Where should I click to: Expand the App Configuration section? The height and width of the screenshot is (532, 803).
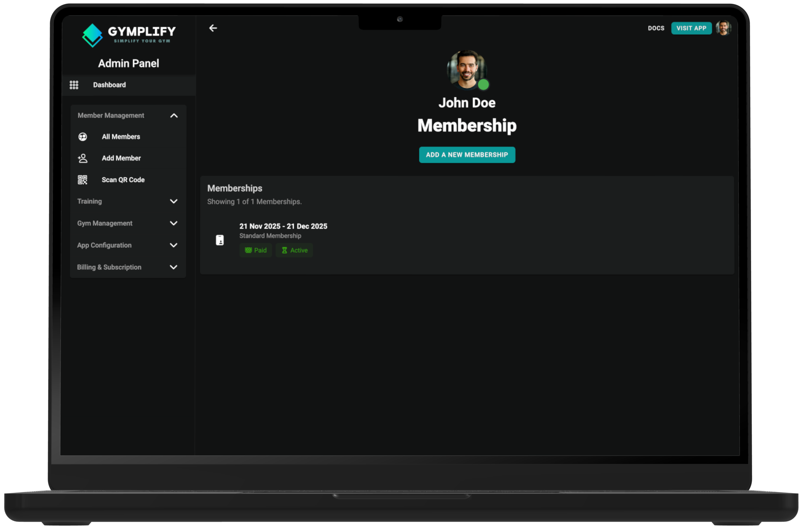[175, 245]
